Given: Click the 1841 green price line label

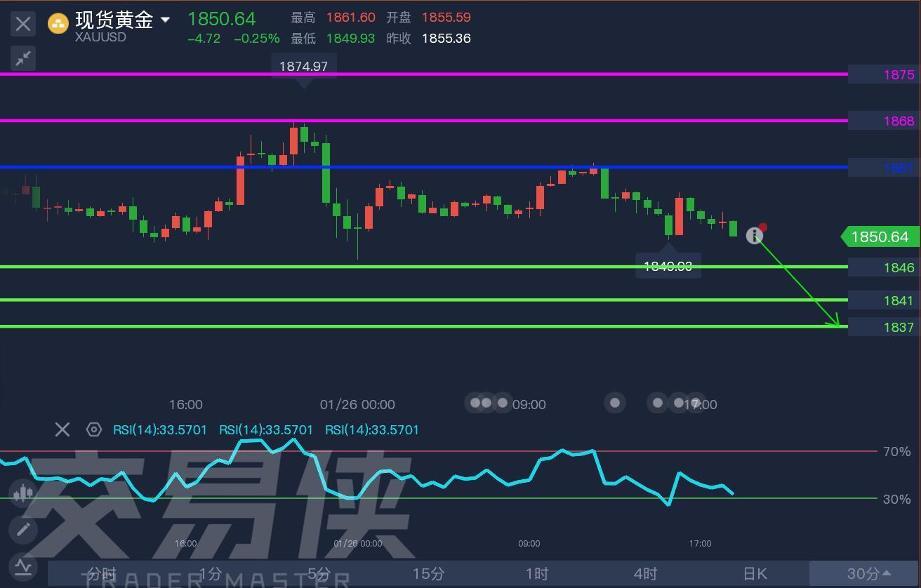Looking at the screenshot, I should point(884,300).
